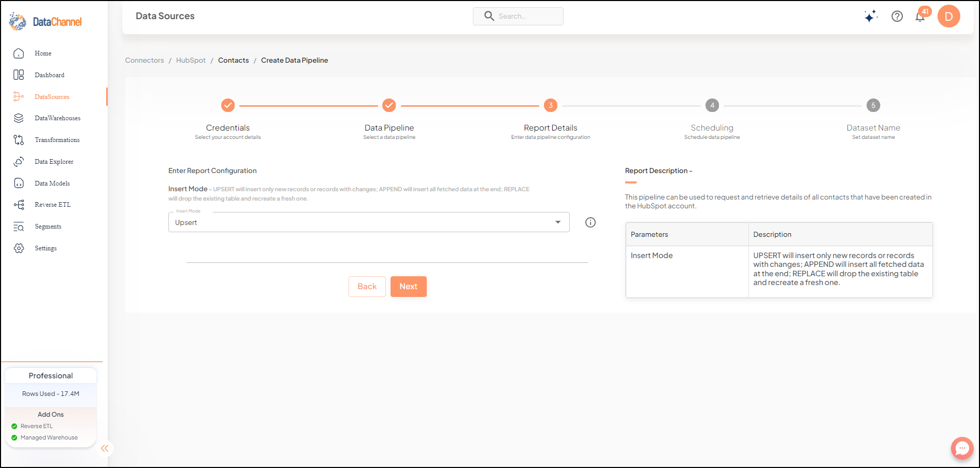Open Settings menu item

(x=46, y=248)
